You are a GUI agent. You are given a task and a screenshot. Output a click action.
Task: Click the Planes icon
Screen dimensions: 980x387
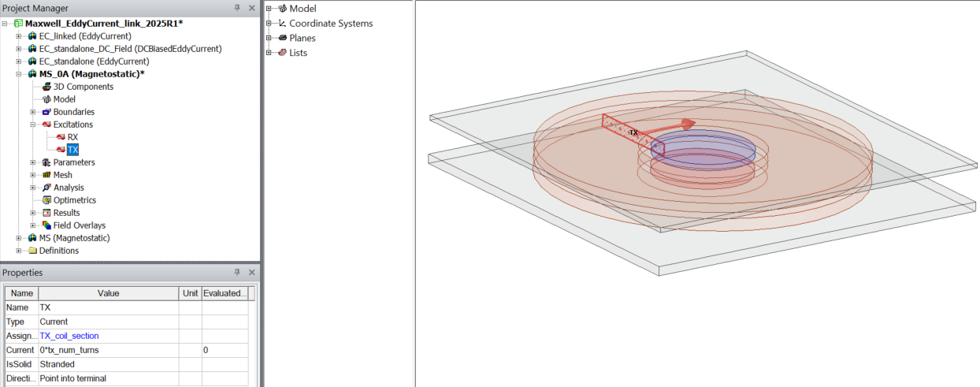coord(282,38)
